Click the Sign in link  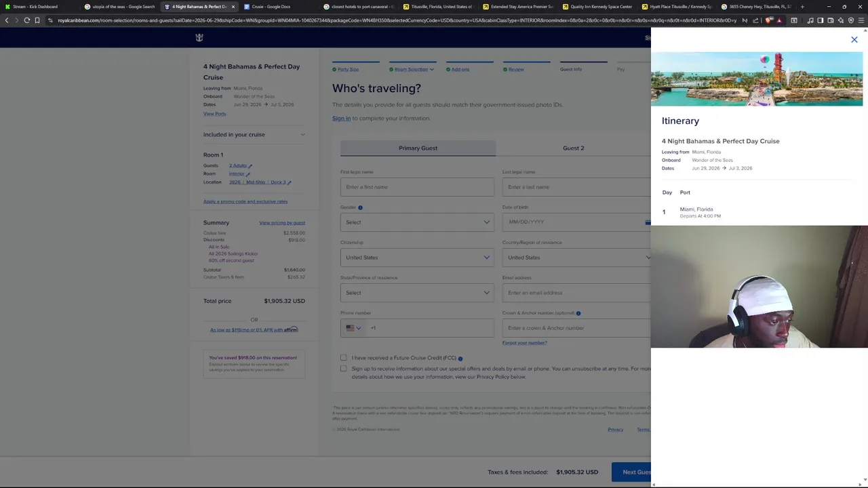point(341,119)
